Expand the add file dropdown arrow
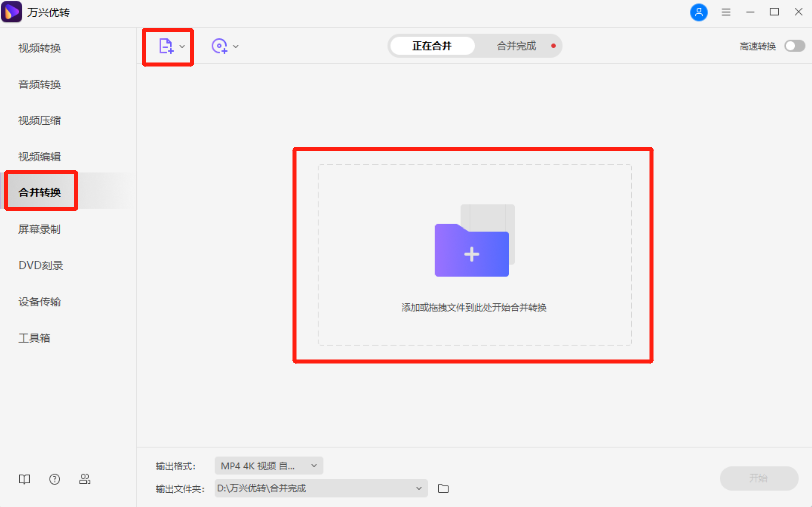The width and height of the screenshot is (812, 507). (x=182, y=47)
